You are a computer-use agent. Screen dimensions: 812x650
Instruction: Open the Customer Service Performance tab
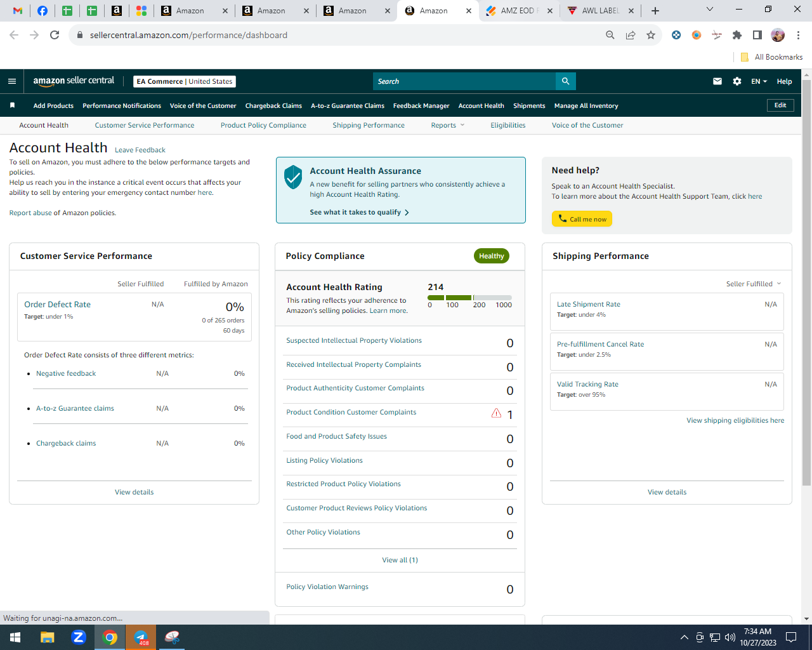point(145,125)
